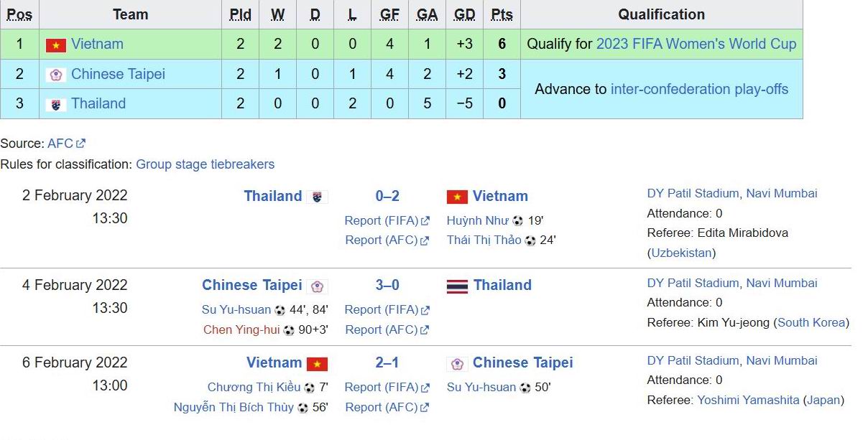Open the 2023 FIFA Women's World Cup link

point(696,44)
